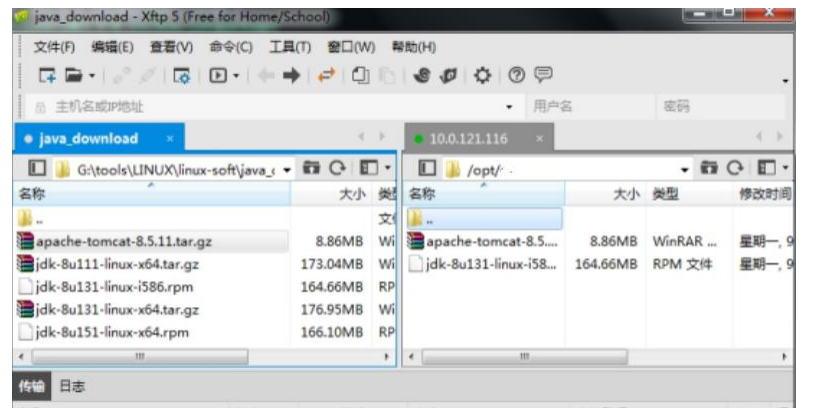
Task: Click the second swirl icon next to Xshell
Action: pos(448,76)
